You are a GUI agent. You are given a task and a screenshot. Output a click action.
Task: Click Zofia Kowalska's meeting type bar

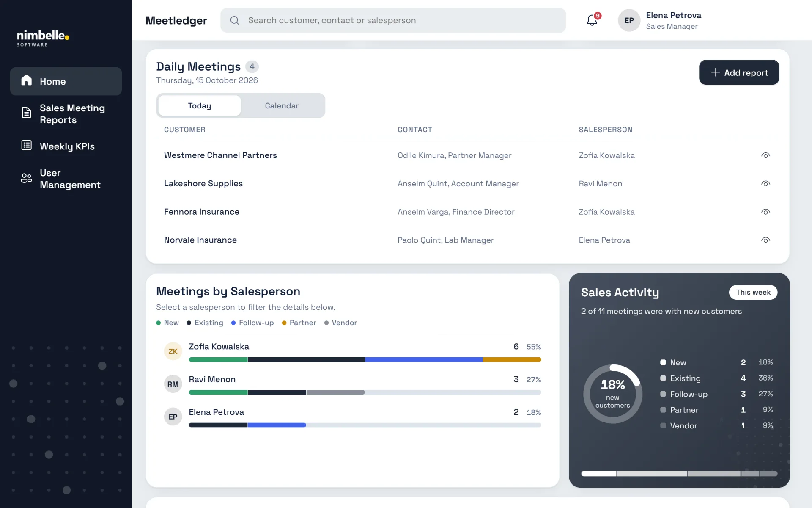coord(365,359)
